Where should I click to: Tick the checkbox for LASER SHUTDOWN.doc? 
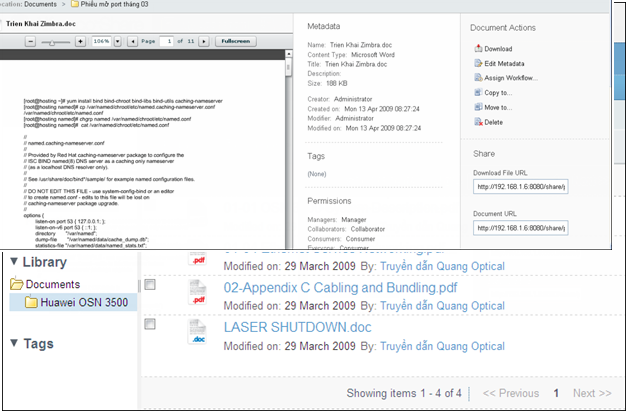pyautogui.click(x=150, y=326)
